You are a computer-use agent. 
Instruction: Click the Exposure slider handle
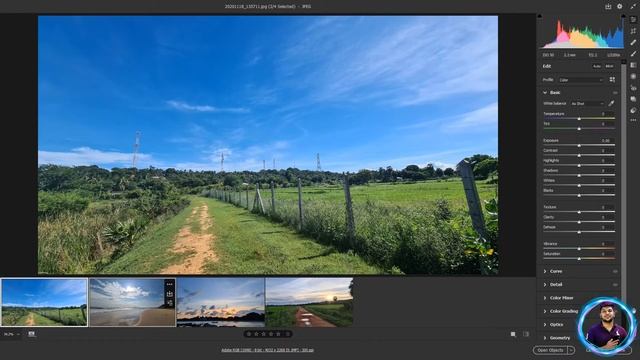(579, 145)
